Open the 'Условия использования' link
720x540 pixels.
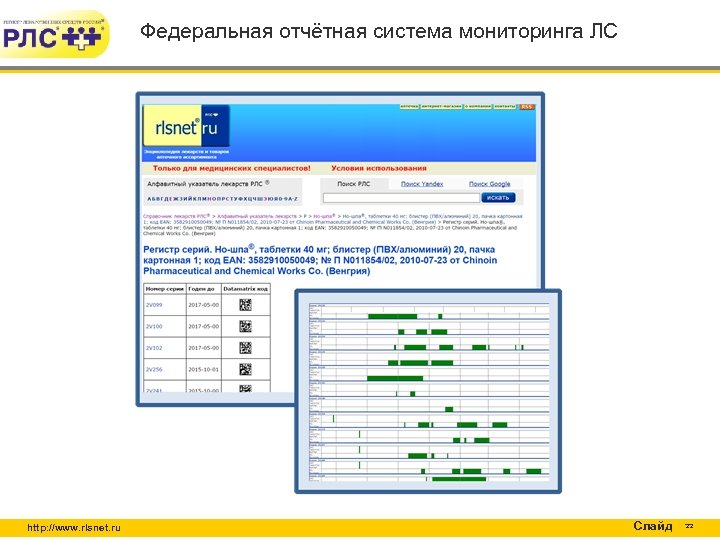[379, 169]
